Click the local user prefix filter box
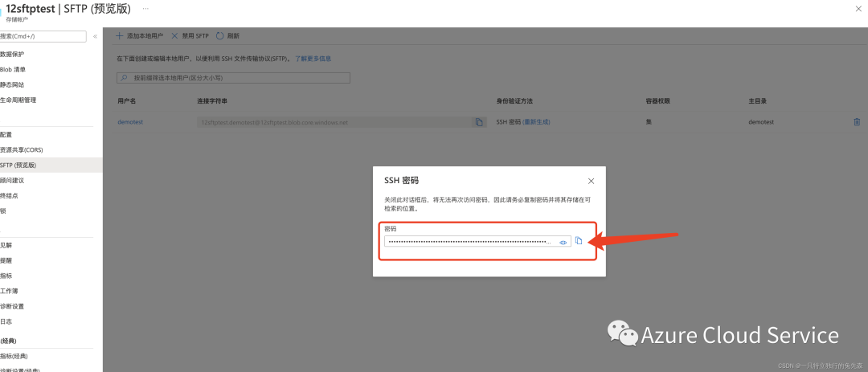The height and width of the screenshot is (372, 868). click(x=233, y=78)
